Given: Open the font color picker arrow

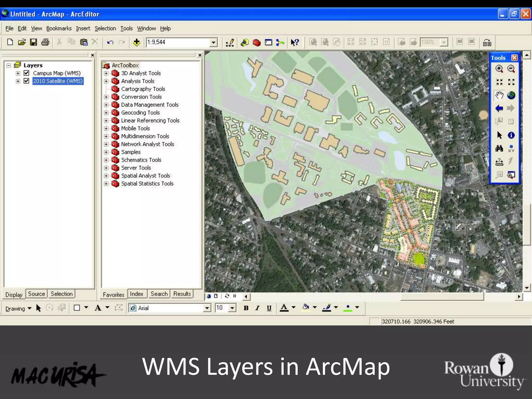Looking at the screenshot, I should point(294,307).
